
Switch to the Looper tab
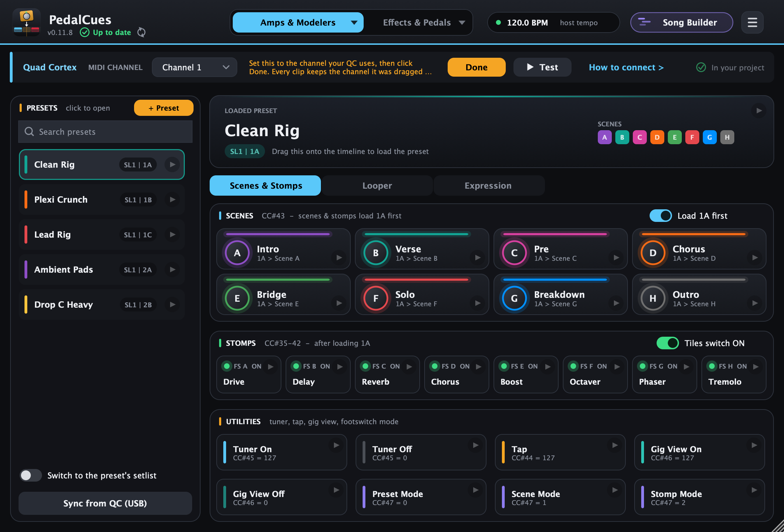(x=377, y=185)
